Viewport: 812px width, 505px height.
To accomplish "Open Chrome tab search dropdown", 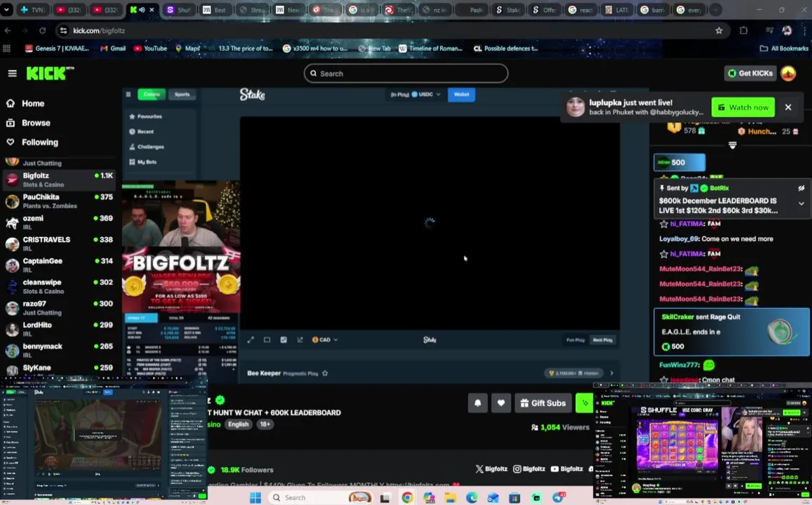I will [6, 10].
